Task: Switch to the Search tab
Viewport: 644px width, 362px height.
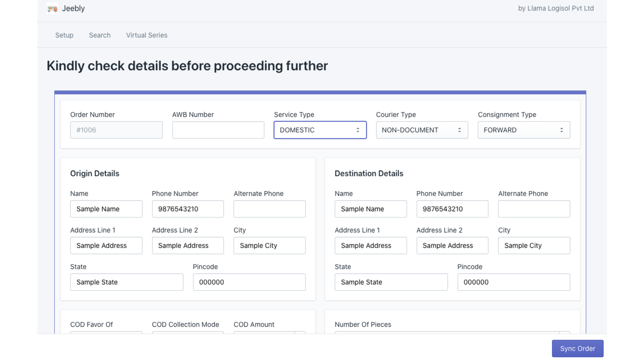Action: [99, 35]
